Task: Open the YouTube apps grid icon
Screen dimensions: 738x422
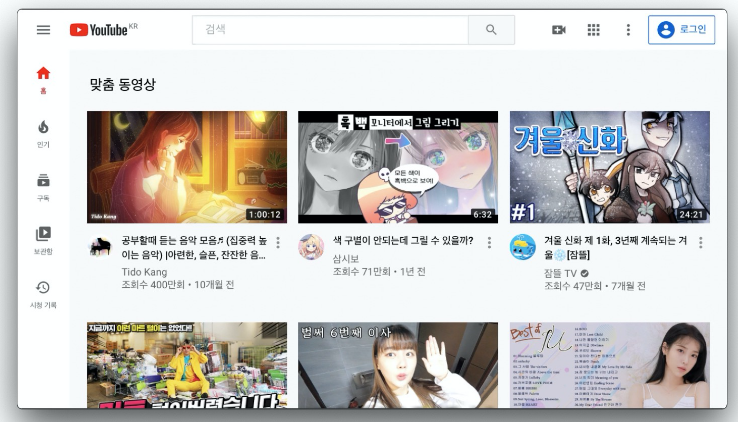Action: click(594, 30)
